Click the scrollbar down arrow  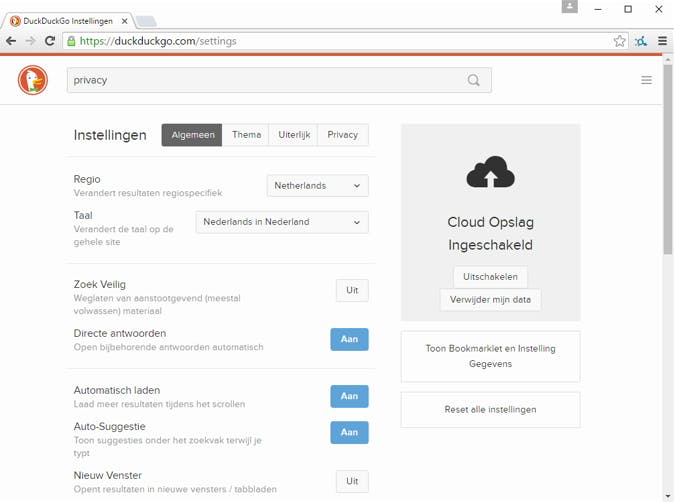[x=668, y=496]
